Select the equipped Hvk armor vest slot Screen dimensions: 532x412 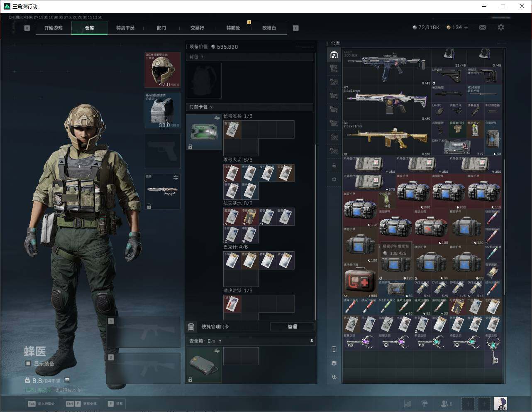(162, 110)
